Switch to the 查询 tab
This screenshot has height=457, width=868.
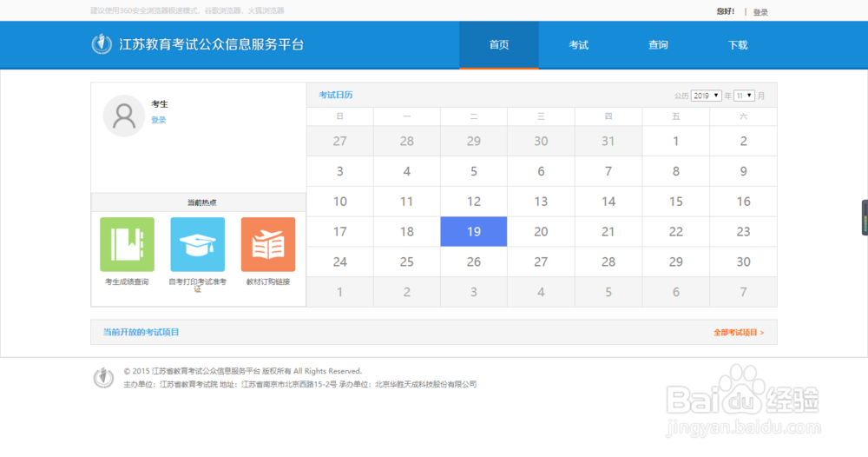coord(658,45)
